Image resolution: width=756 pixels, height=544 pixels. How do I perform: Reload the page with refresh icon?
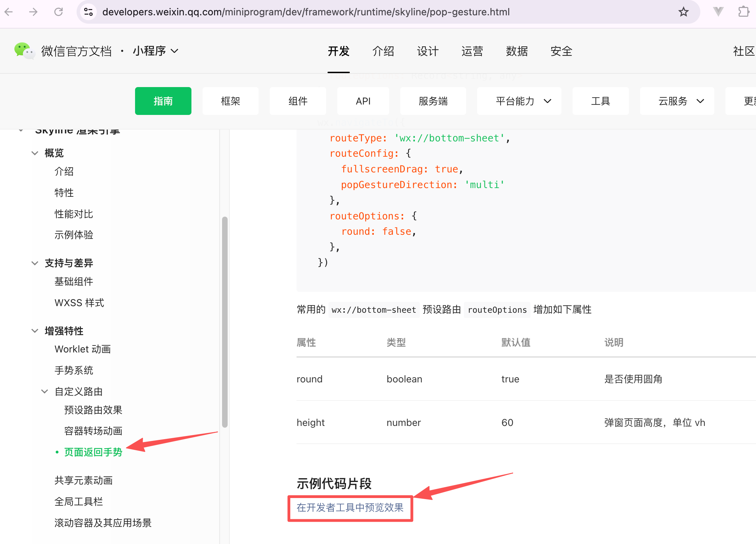coord(58,12)
